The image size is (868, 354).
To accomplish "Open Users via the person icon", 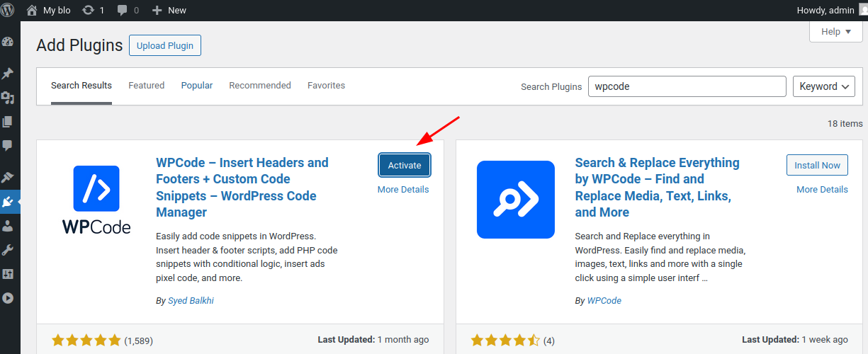I will [8, 226].
